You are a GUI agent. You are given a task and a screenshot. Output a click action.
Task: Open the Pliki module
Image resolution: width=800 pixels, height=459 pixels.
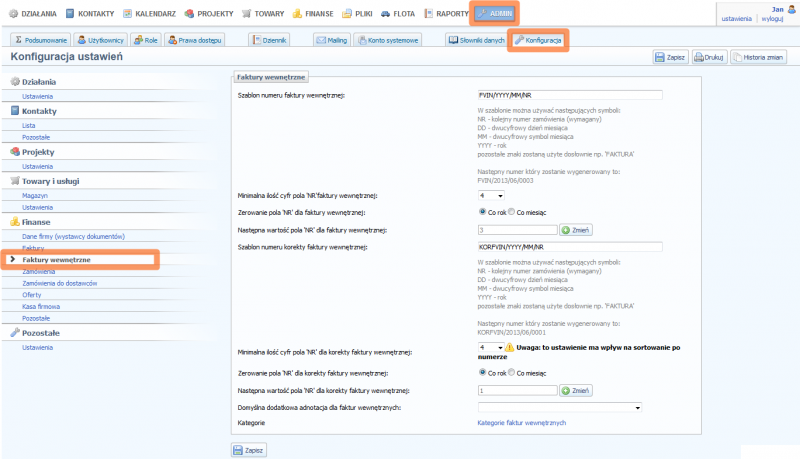point(359,14)
